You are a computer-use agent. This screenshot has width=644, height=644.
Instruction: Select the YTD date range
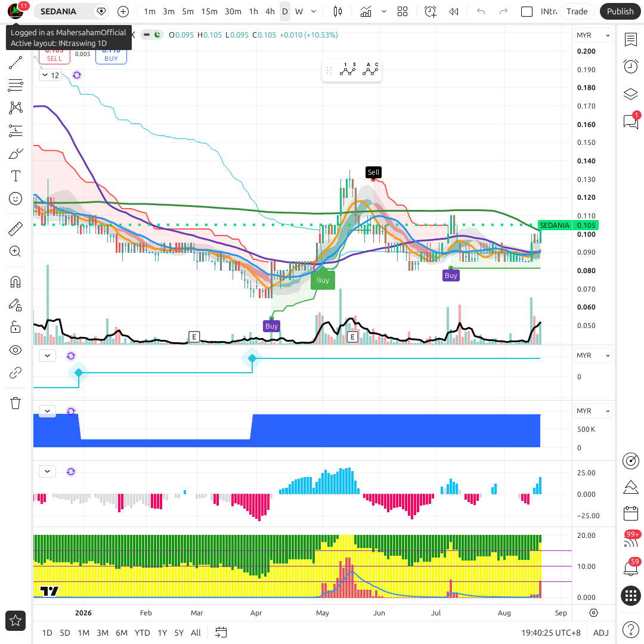click(142, 633)
